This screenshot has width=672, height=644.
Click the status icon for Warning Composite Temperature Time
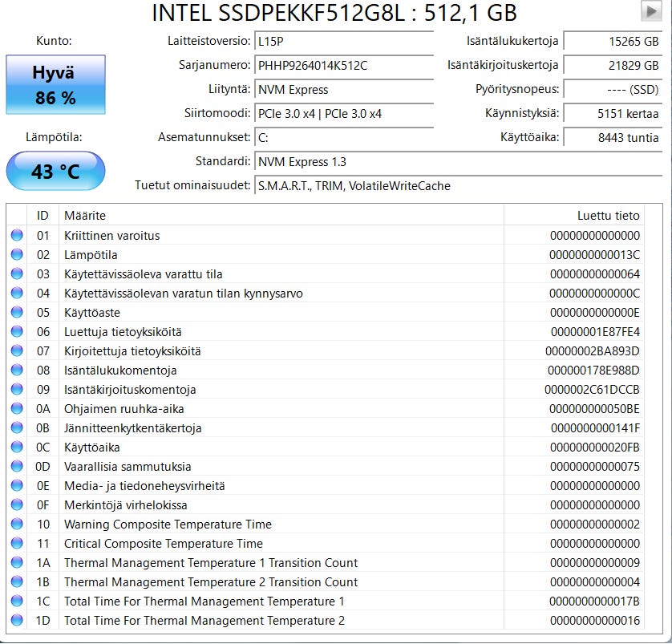tap(17, 525)
